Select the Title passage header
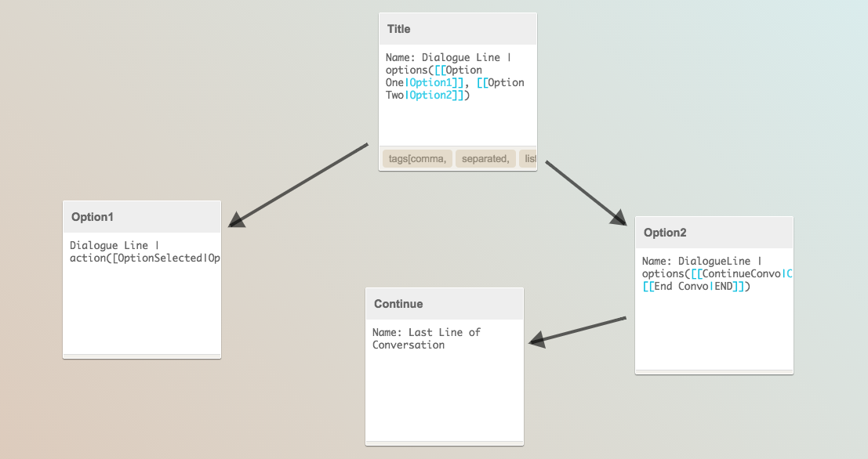The height and width of the screenshot is (459, 868). pos(458,29)
